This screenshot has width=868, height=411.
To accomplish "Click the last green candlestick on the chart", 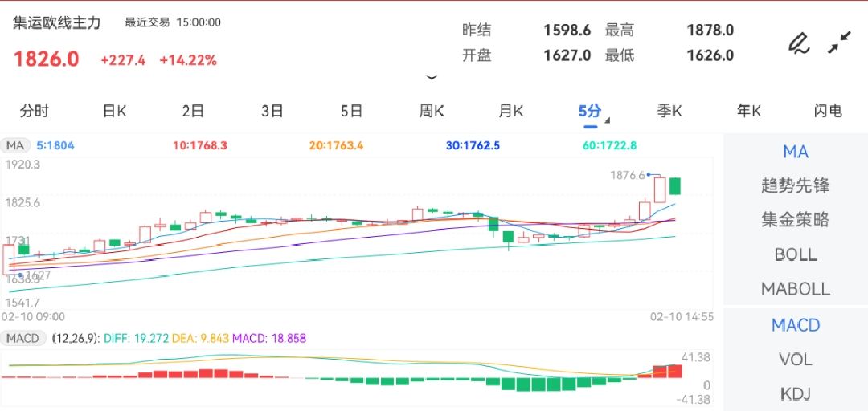I will click(x=675, y=186).
